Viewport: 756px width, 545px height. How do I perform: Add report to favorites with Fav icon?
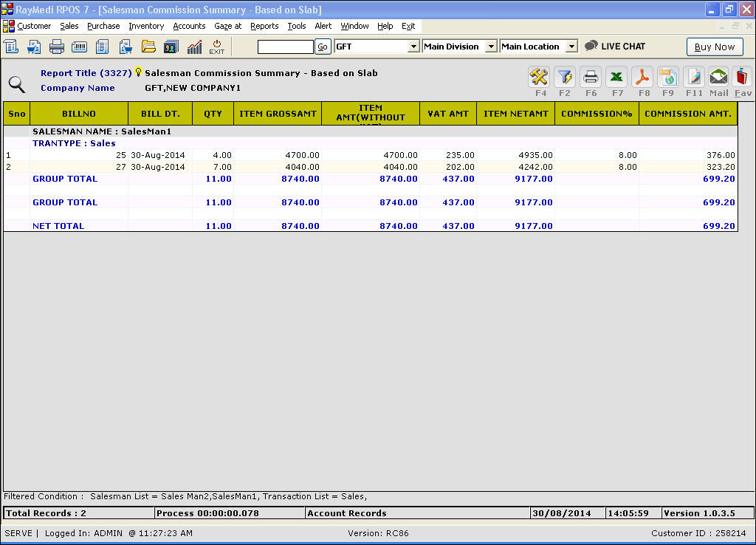pyautogui.click(x=743, y=78)
